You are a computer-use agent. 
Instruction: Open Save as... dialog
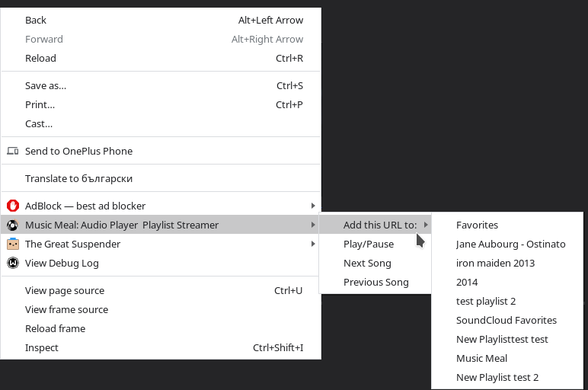(x=161, y=85)
